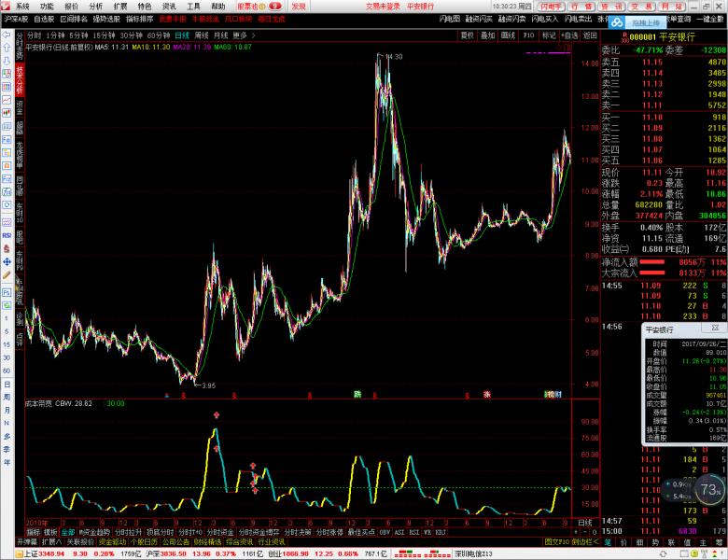The image size is (728, 560).
Task: Switch to the 分时 period
Action: coord(34,35)
